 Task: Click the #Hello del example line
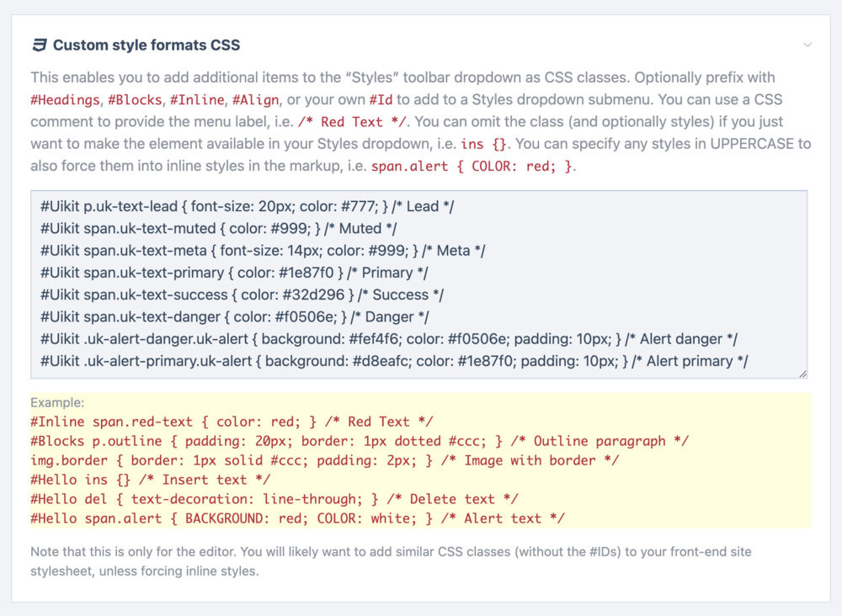(x=274, y=499)
